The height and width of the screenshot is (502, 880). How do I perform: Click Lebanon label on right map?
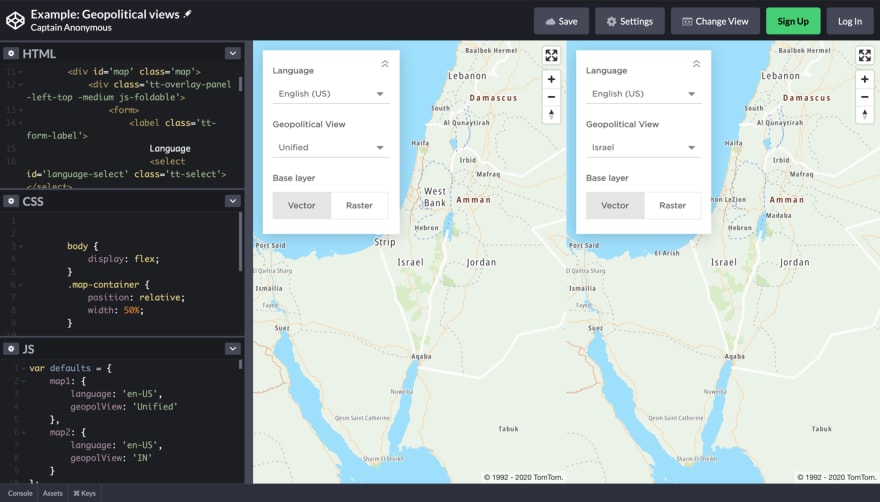click(x=780, y=75)
